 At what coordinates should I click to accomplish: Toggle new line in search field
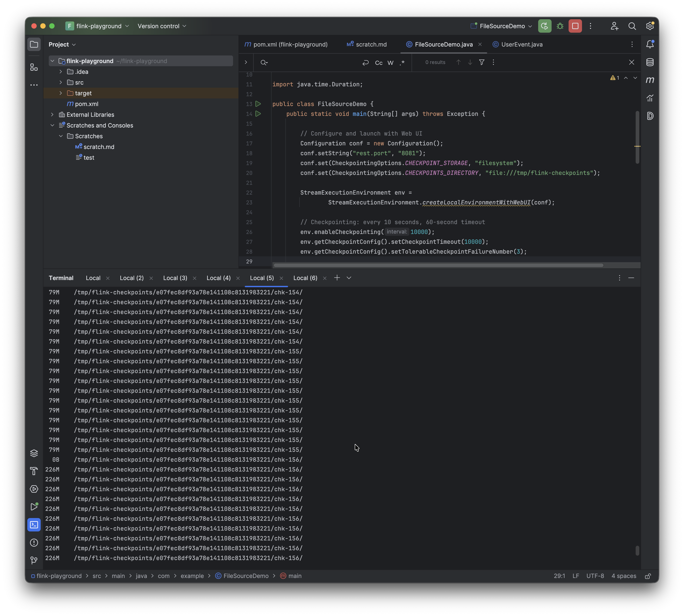click(365, 63)
